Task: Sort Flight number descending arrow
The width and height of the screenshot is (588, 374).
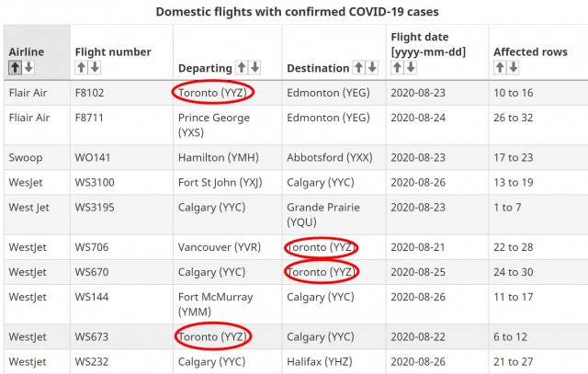Action: click(95, 67)
